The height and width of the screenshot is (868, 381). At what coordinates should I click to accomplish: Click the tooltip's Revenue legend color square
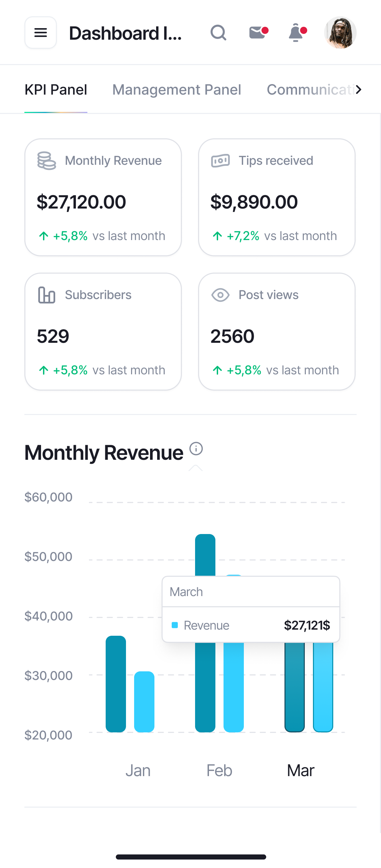pos(175,625)
